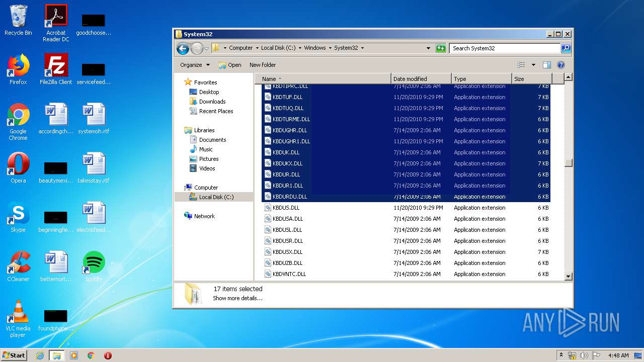The height and width of the screenshot is (362, 644).
Task: Select Local Disk (C:) breadcrumb
Action: (x=278, y=48)
